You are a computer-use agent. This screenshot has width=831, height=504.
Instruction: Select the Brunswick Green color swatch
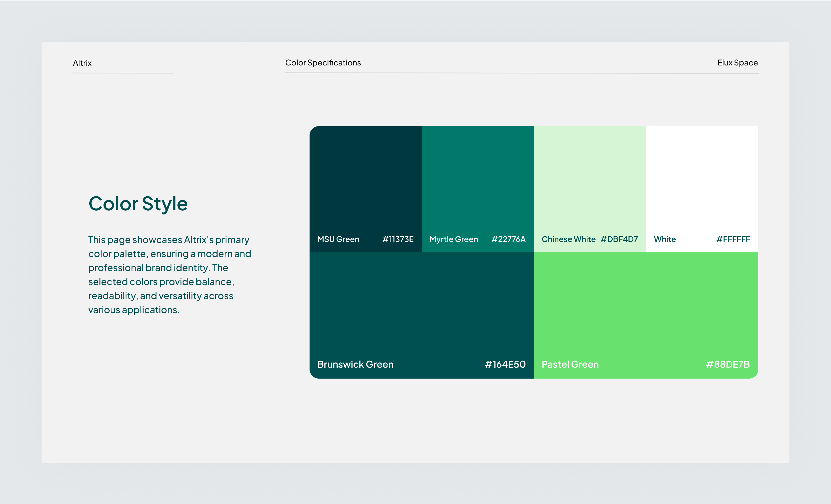click(x=421, y=310)
